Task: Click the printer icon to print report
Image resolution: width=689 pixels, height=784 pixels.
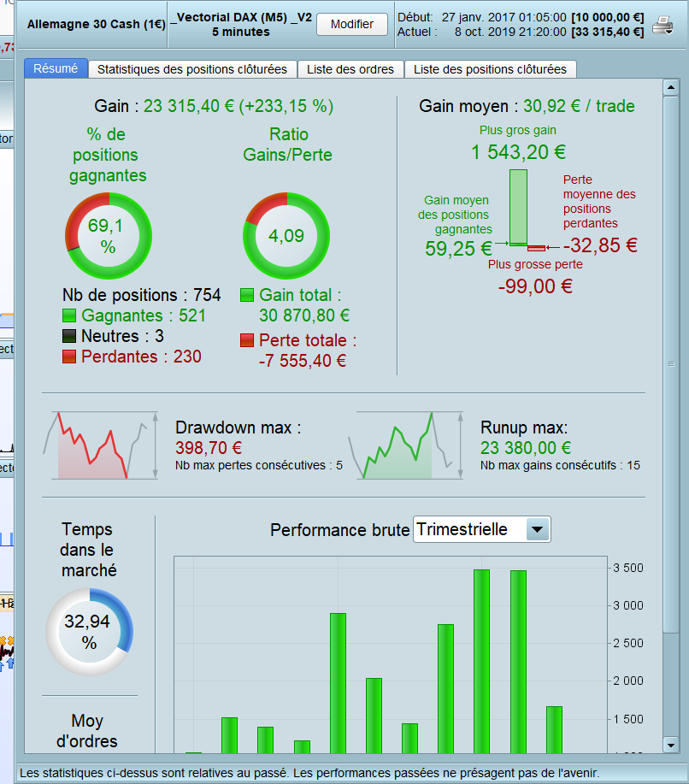Action: pos(663,25)
